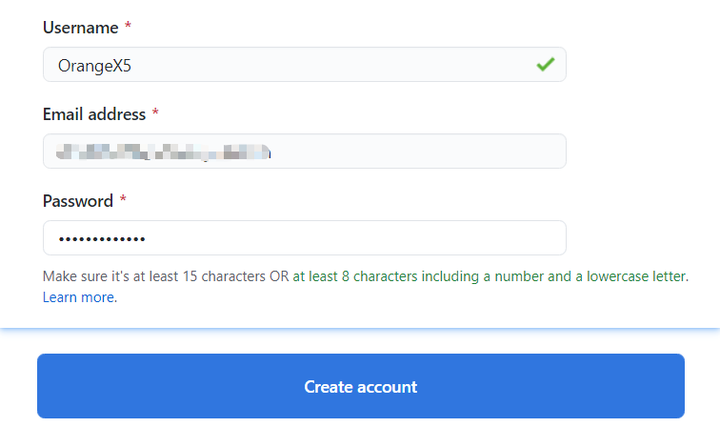
Task: Click the masked password dots
Action: pos(102,239)
